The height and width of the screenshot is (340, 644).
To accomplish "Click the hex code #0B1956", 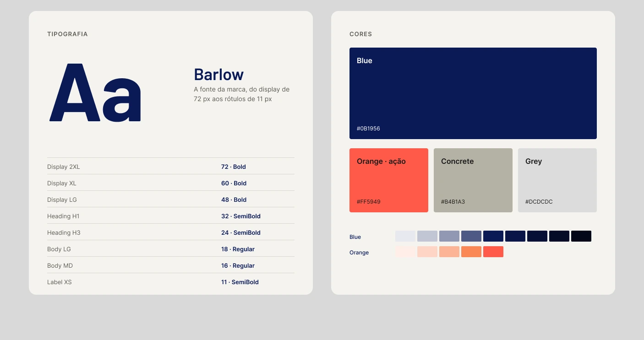I will [368, 129].
